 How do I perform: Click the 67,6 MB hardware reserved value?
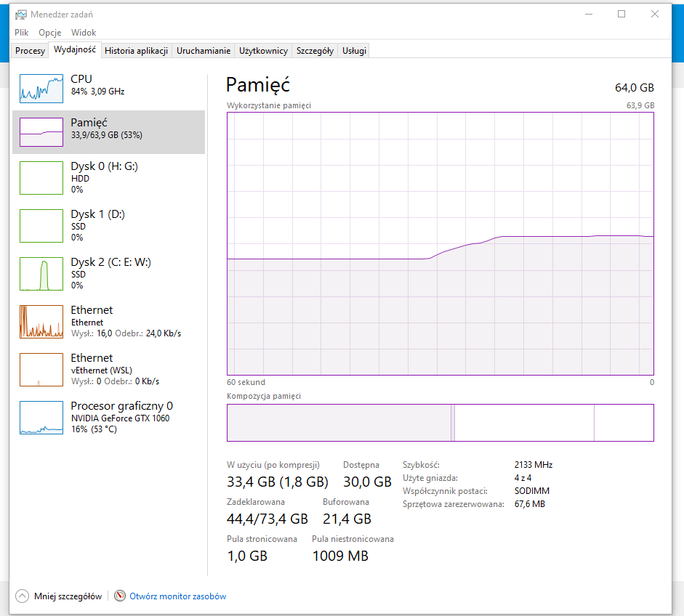click(x=530, y=504)
